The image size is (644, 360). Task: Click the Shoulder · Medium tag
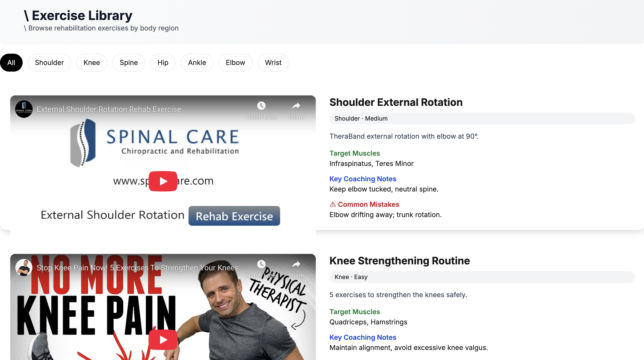(x=361, y=119)
